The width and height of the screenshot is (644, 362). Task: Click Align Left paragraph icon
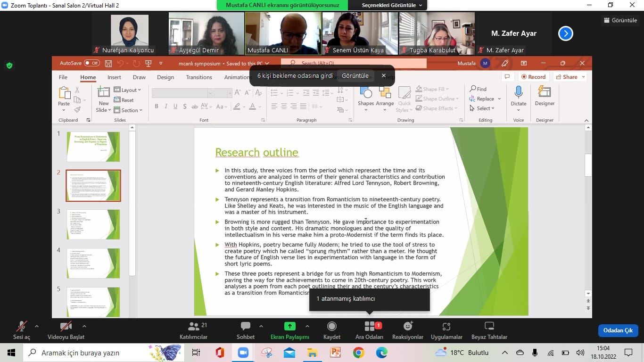click(274, 107)
